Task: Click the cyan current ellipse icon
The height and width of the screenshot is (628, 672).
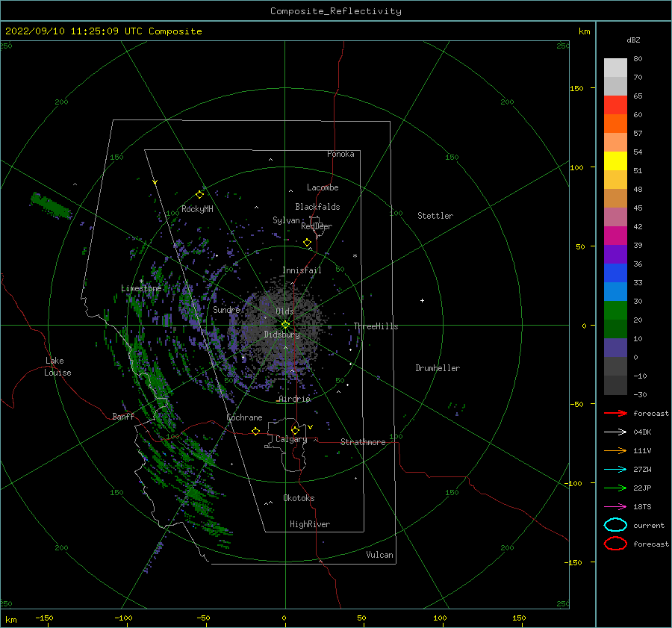Action: coord(615,525)
